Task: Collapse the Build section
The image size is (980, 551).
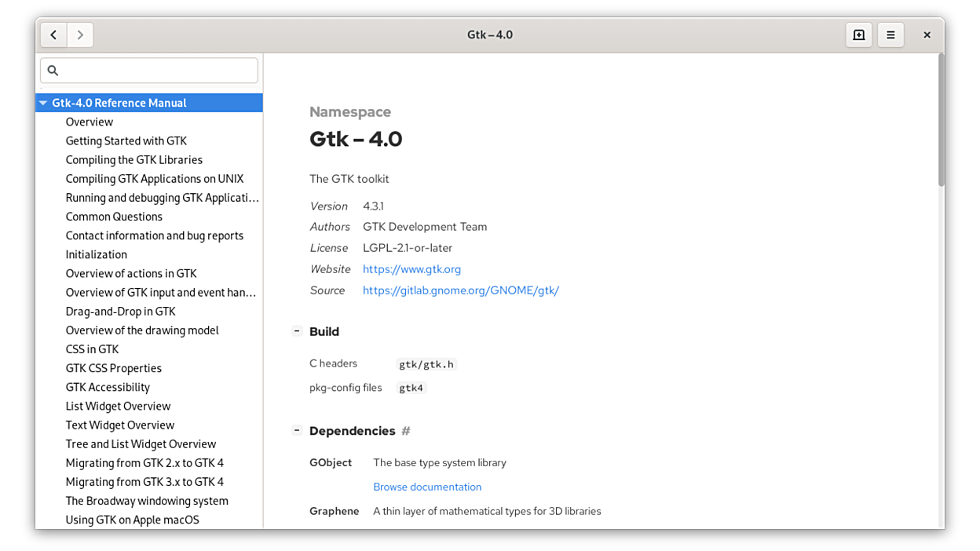Action: point(297,331)
